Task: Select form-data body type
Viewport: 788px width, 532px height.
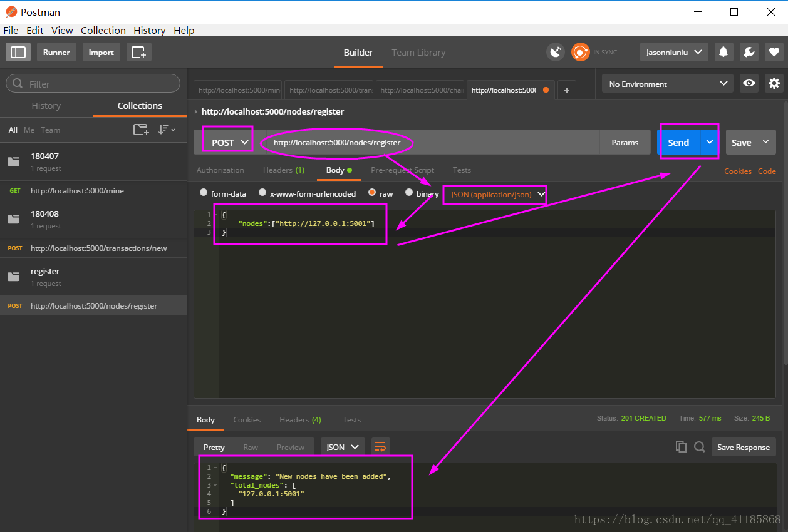Action: 204,193
